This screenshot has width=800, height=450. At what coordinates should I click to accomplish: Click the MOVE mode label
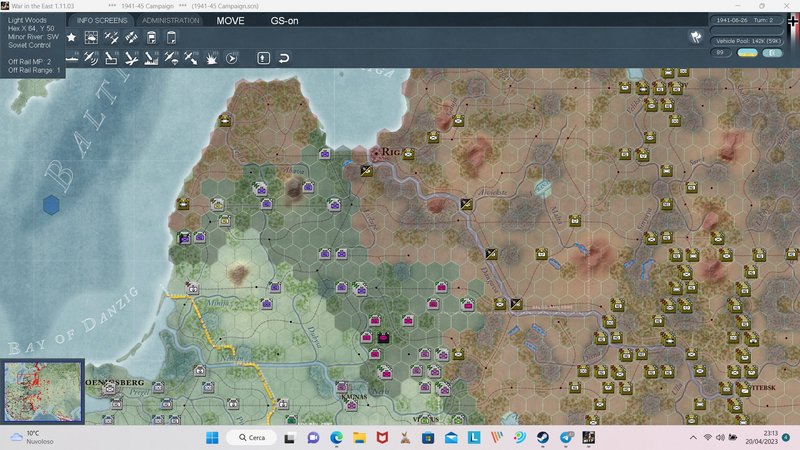(x=231, y=21)
